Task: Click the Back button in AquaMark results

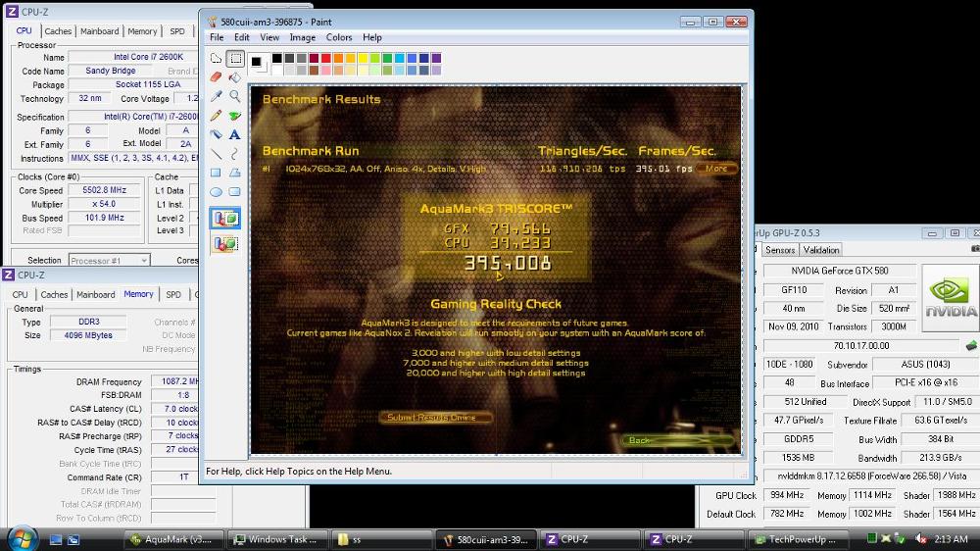Action: (678, 440)
